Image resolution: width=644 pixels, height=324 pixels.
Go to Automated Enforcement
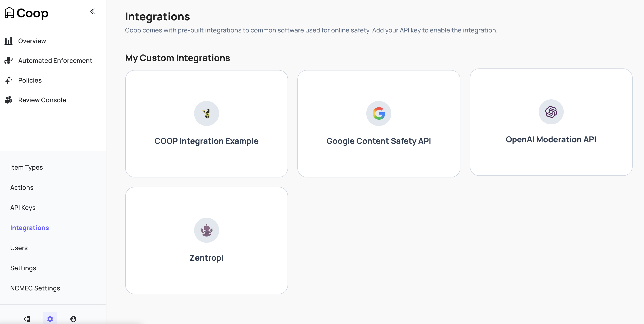pyautogui.click(x=55, y=61)
